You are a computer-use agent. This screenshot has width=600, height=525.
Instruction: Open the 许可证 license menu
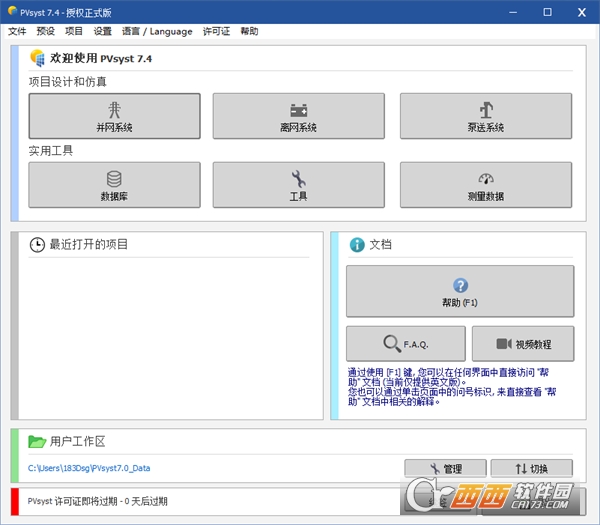click(x=216, y=31)
